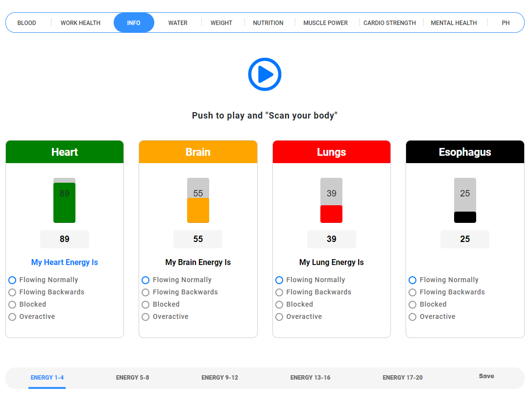532x410 pixels.
Task: Click the orange Brain level bar
Action: click(x=198, y=210)
